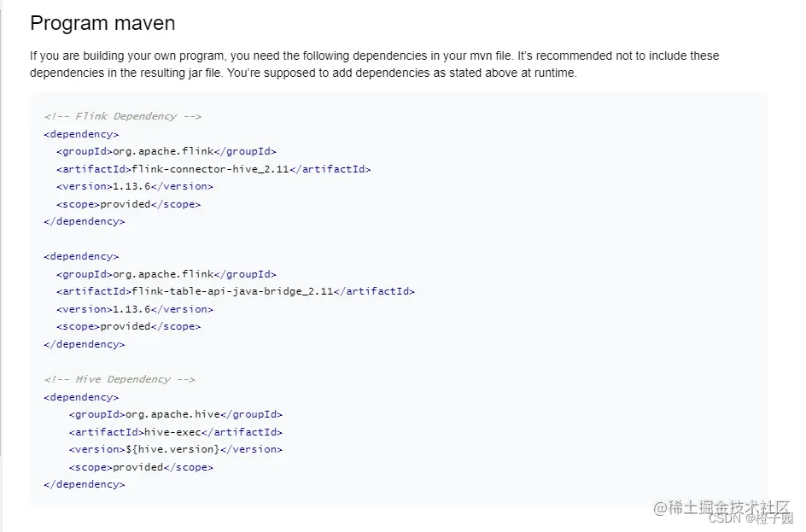Click the last closing dependency tag

coord(85,484)
